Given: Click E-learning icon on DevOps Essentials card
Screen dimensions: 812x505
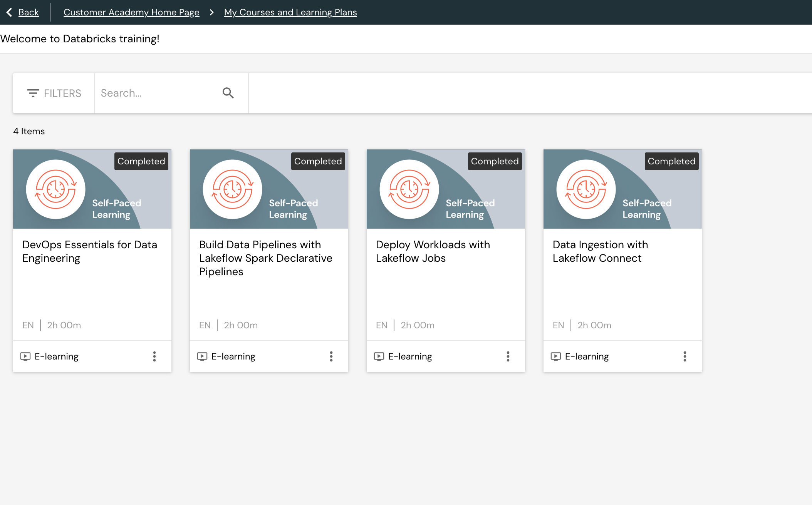Looking at the screenshot, I should pos(25,356).
